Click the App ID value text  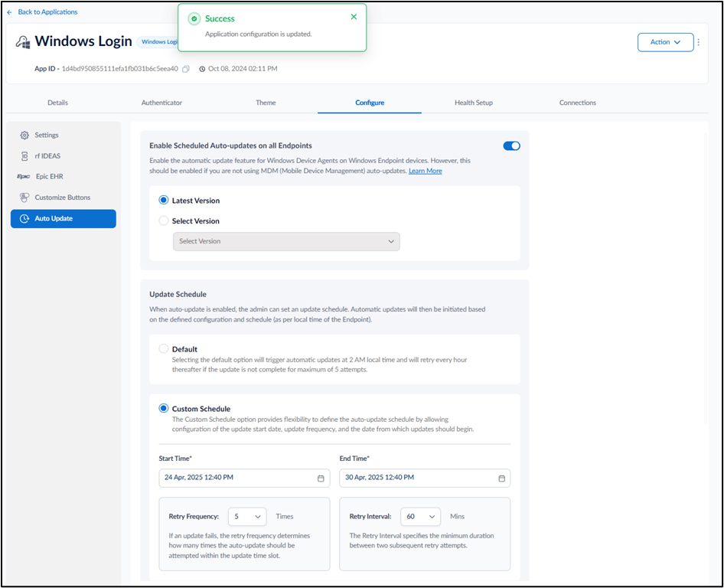[119, 69]
